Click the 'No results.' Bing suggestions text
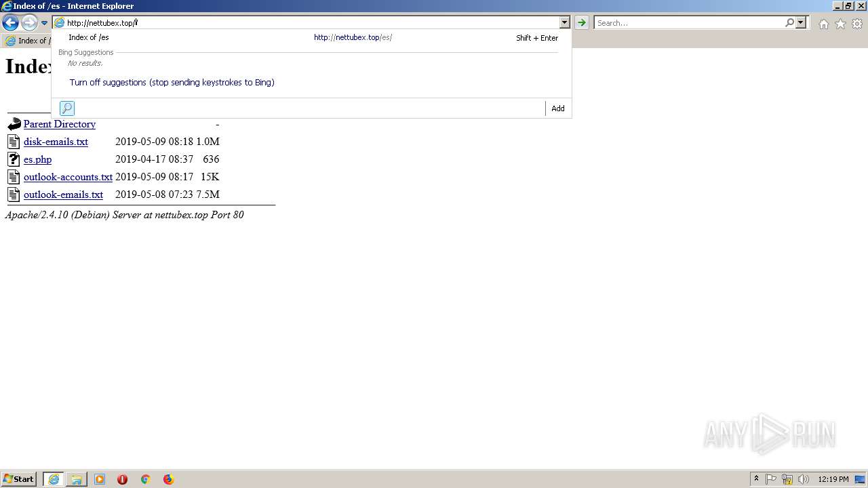 pos(85,63)
